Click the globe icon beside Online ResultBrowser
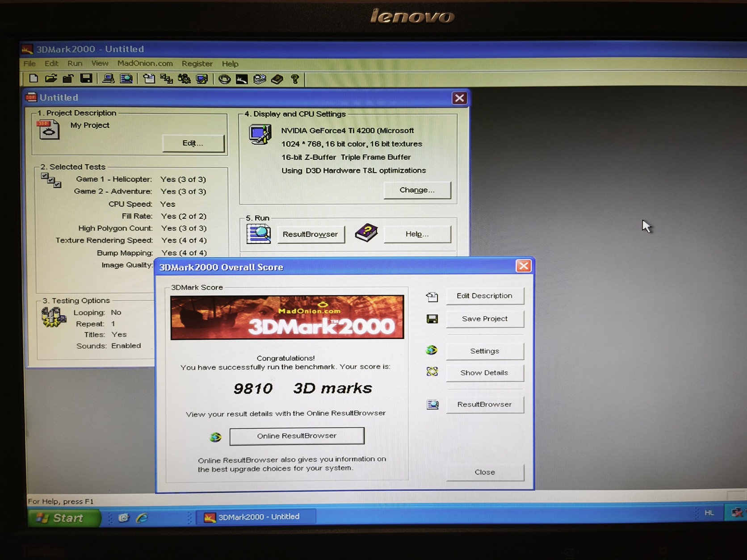The height and width of the screenshot is (560, 747). coord(215,437)
